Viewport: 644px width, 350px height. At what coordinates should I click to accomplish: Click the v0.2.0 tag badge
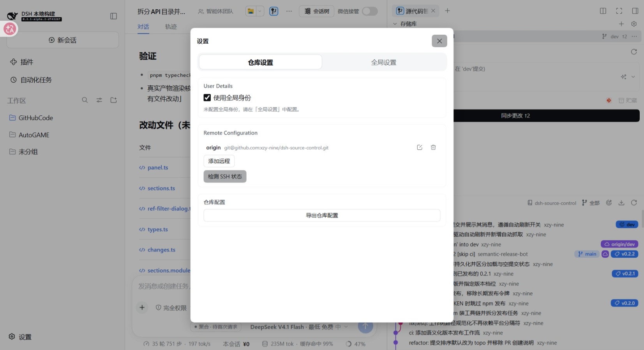pyautogui.click(x=625, y=303)
